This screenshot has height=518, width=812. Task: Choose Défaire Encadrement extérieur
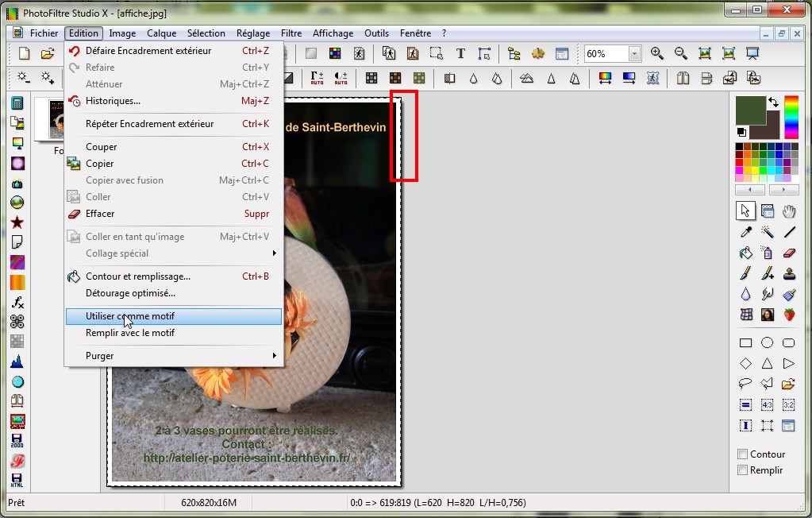click(x=174, y=51)
